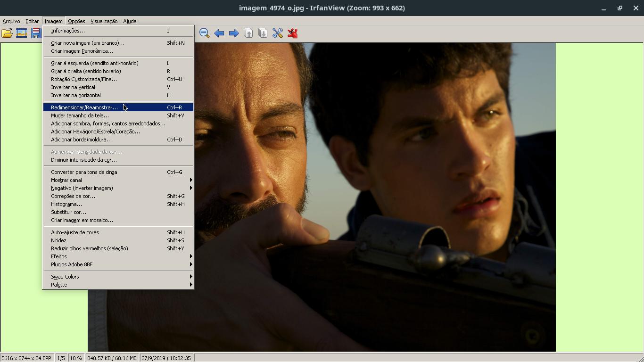The height and width of the screenshot is (362, 644).
Task: Choose Adicionar sombra, formas, cantos arredondados...
Action: (118, 123)
